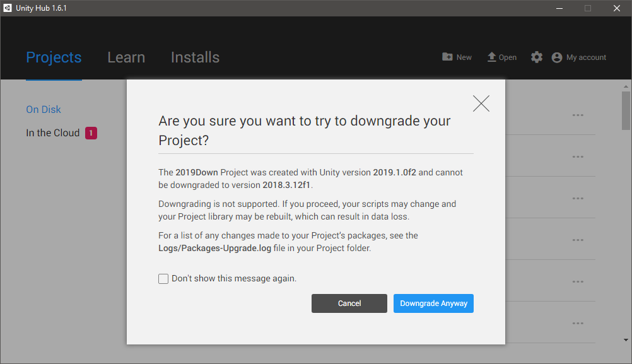Click the vertical scrollbar thumb
This screenshot has height=364, width=632.
(626, 110)
